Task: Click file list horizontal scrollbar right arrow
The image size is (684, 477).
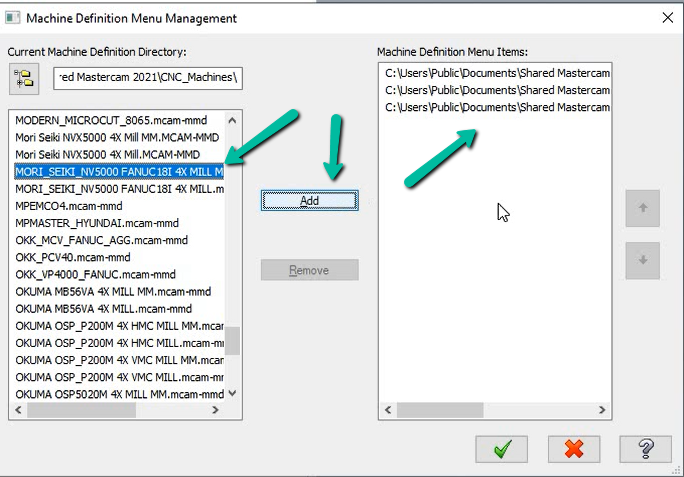Action: [x=215, y=410]
